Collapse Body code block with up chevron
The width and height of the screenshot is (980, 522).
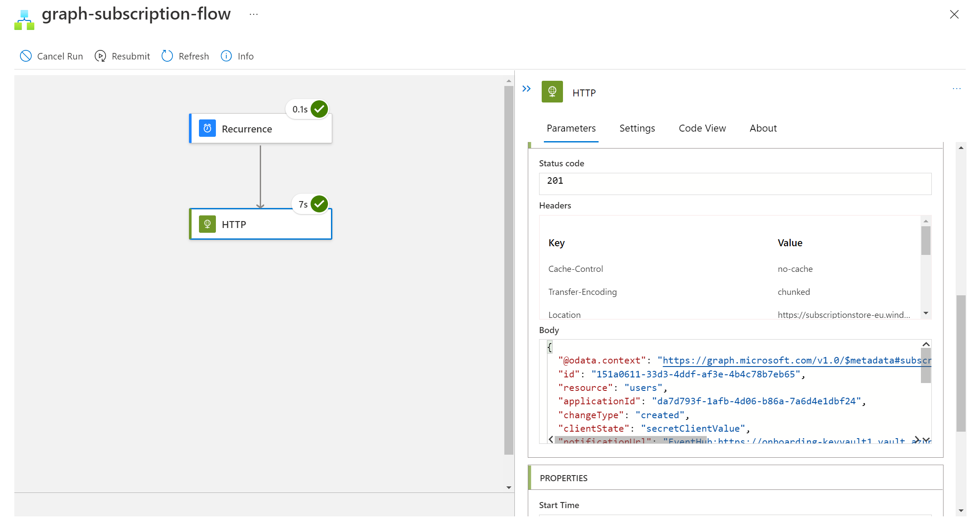coord(926,344)
